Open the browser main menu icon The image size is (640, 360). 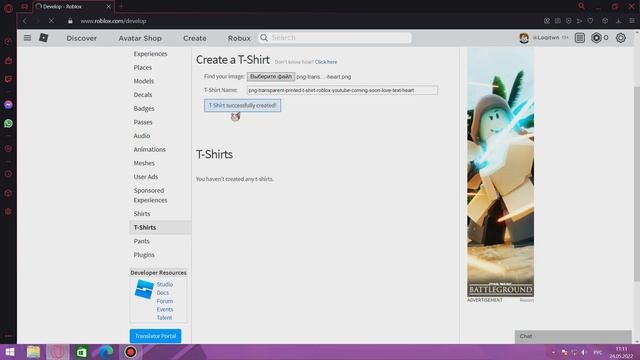632,21
